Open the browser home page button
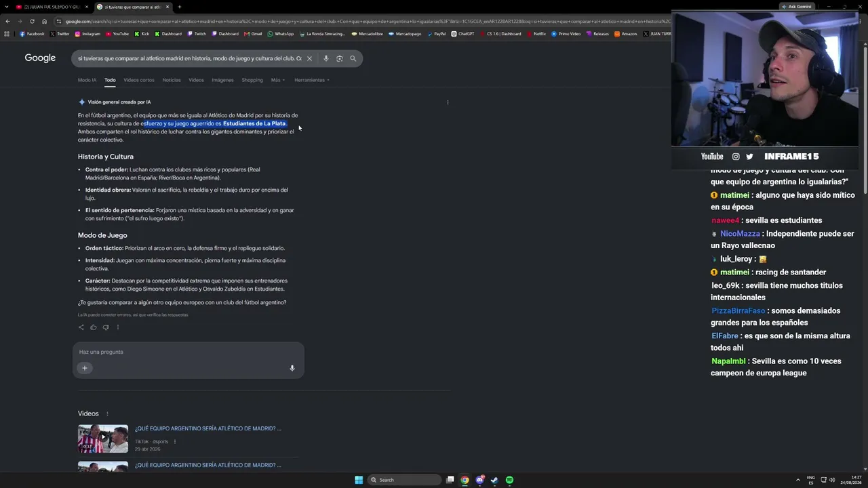Screen dimensions: 868x488 tap(44, 21)
